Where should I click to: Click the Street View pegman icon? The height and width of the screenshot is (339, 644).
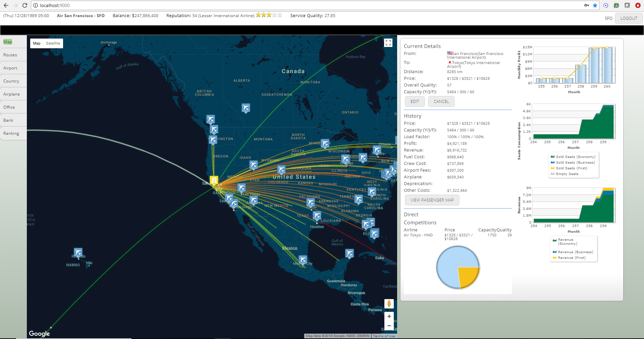coord(389,304)
